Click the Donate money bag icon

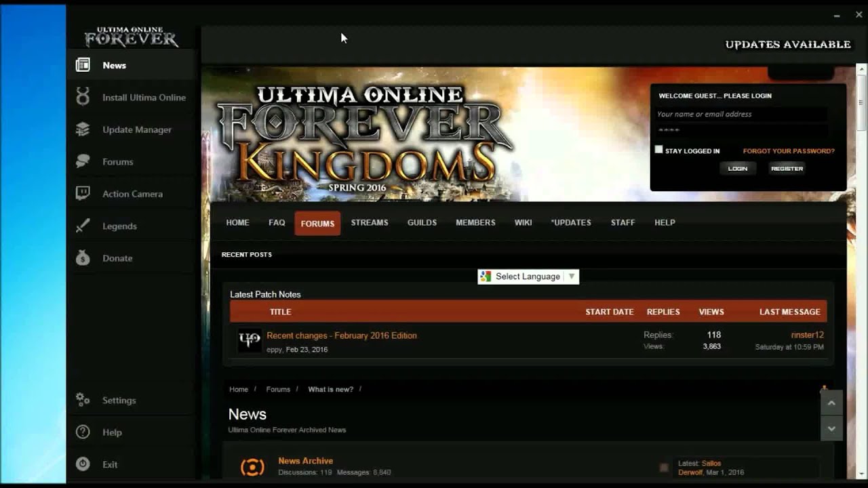click(x=83, y=258)
